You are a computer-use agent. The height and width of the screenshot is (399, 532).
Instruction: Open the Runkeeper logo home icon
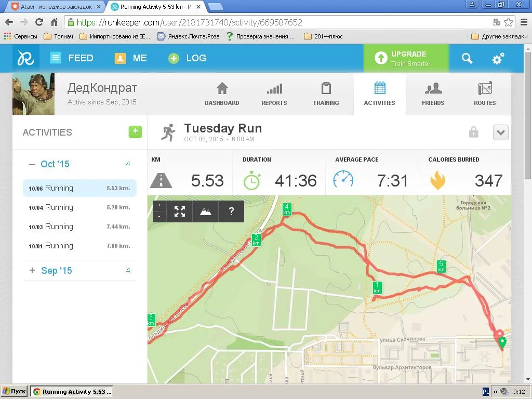click(x=26, y=58)
